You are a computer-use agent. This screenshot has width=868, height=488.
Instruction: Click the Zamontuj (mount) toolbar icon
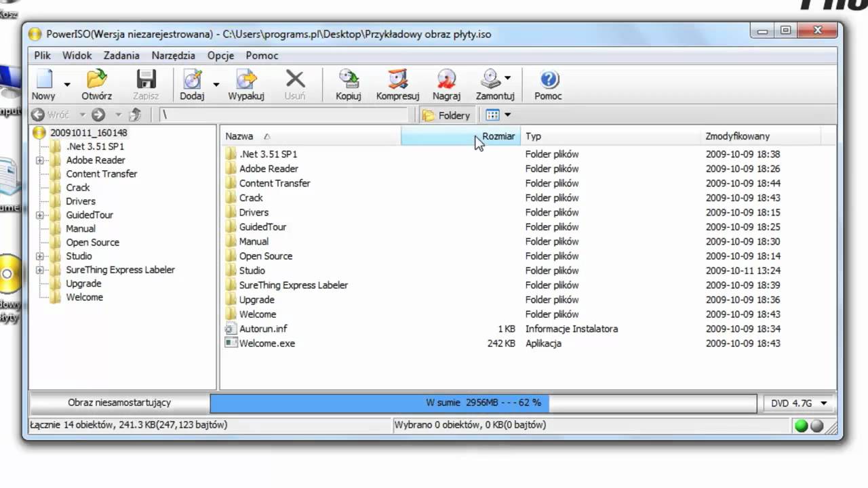click(x=491, y=79)
